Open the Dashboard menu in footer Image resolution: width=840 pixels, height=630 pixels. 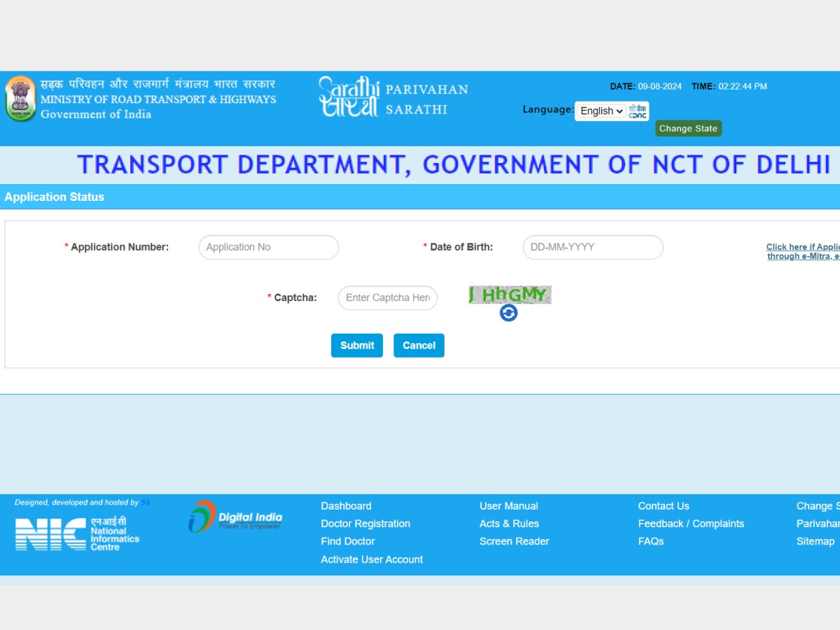(x=346, y=505)
